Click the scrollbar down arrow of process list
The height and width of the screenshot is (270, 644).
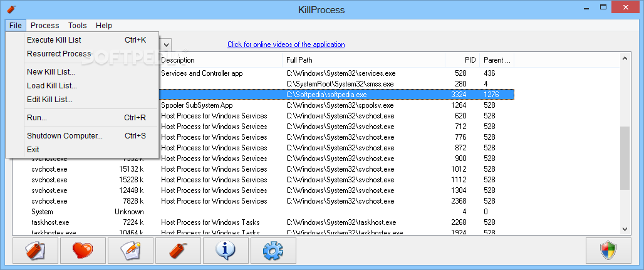[625, 229]
